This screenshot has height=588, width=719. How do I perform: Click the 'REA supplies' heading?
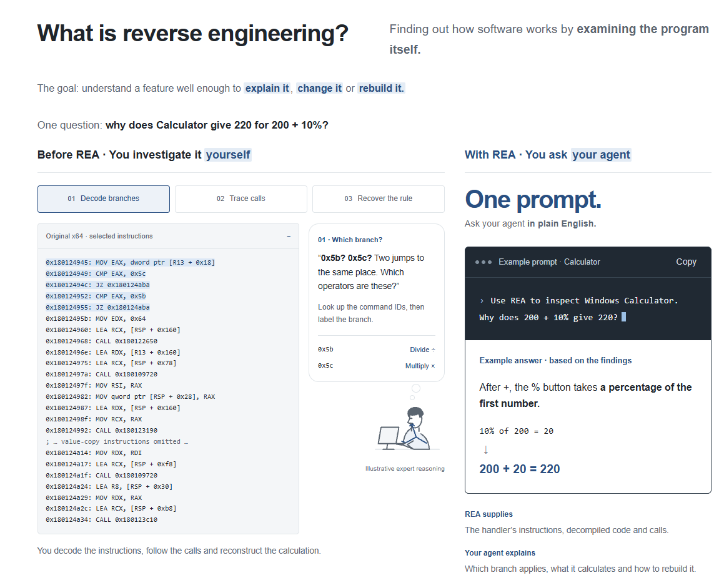tap(489, 514)
